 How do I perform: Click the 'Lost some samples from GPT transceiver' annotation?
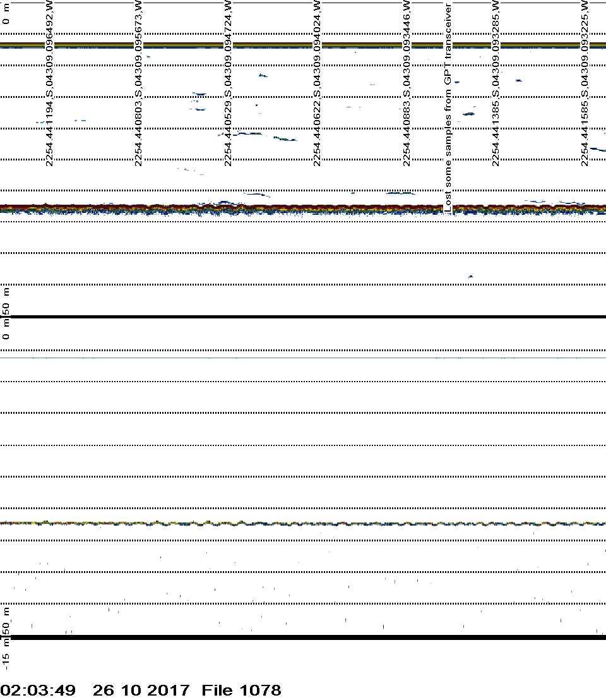448,107
